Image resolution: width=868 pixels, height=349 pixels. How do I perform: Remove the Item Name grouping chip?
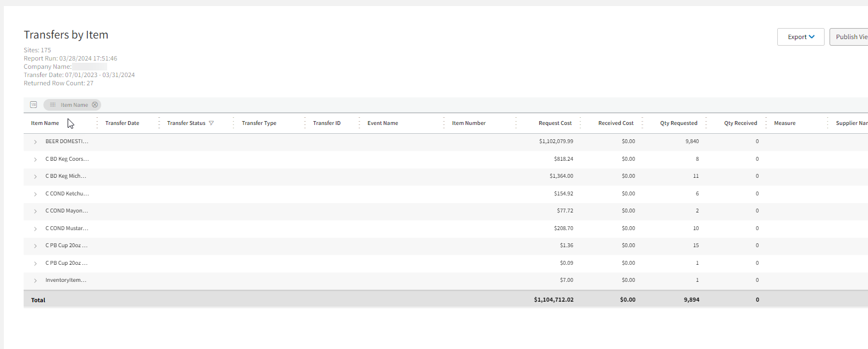pos(95,105)
